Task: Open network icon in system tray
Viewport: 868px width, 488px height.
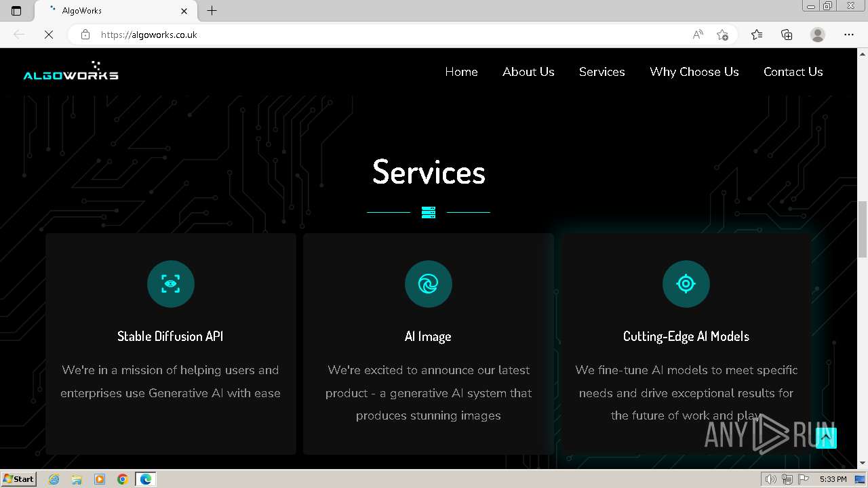Action: point(787,479)
